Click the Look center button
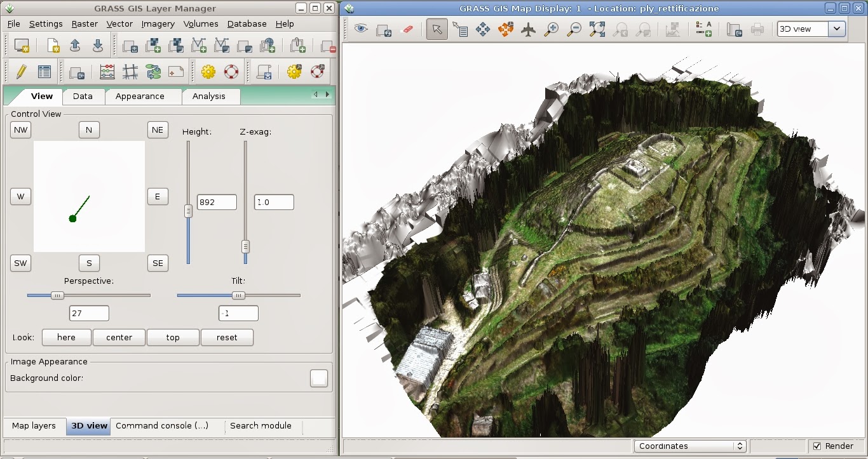Viewport: 868px width, 459px height. click(x=119, y=338)
